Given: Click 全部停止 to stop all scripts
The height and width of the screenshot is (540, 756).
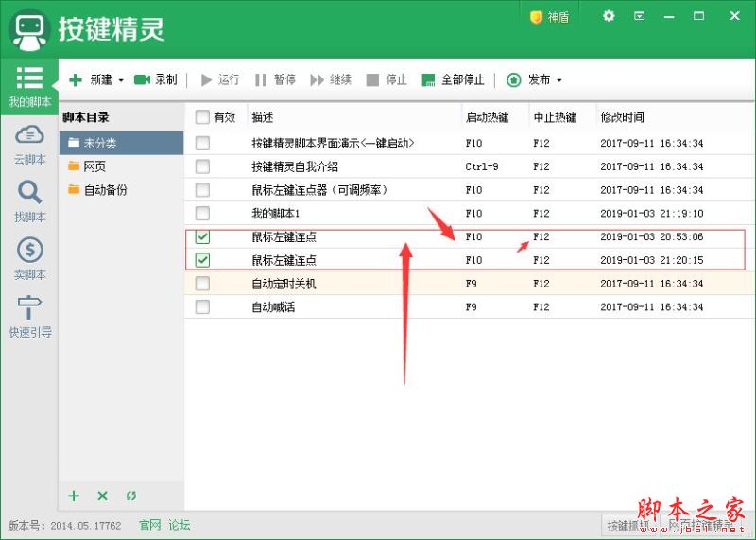Looking at the screenshot, I should click(453, 79).
